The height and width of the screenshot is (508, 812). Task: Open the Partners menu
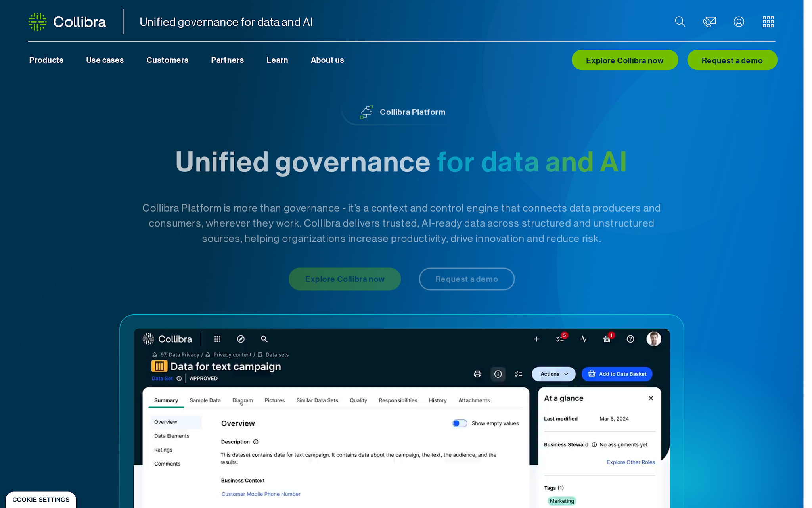click(228, 60)
